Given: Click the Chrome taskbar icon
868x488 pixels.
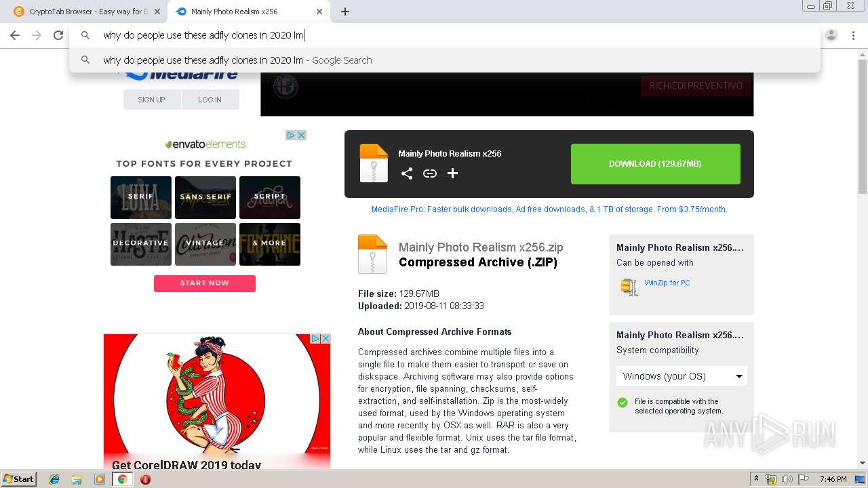Looking at the screenshot, I should point(123,479).
